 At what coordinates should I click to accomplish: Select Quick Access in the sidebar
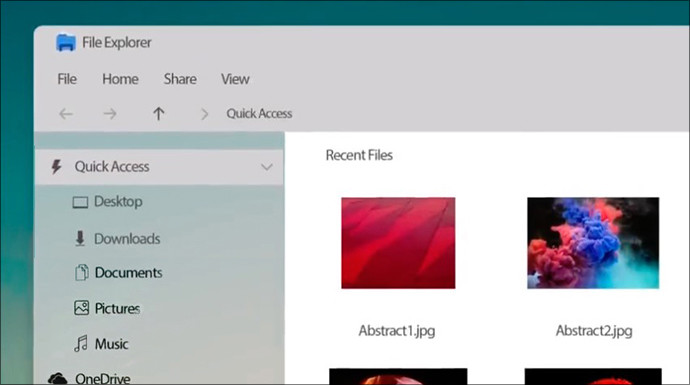[x=159, y=167]
